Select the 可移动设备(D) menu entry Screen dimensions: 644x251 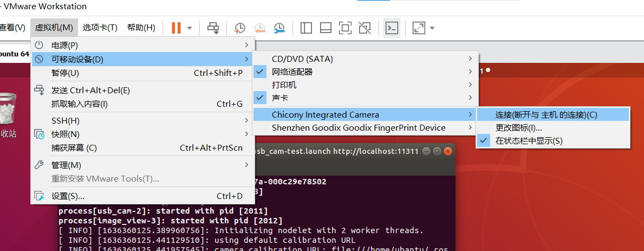143,59
